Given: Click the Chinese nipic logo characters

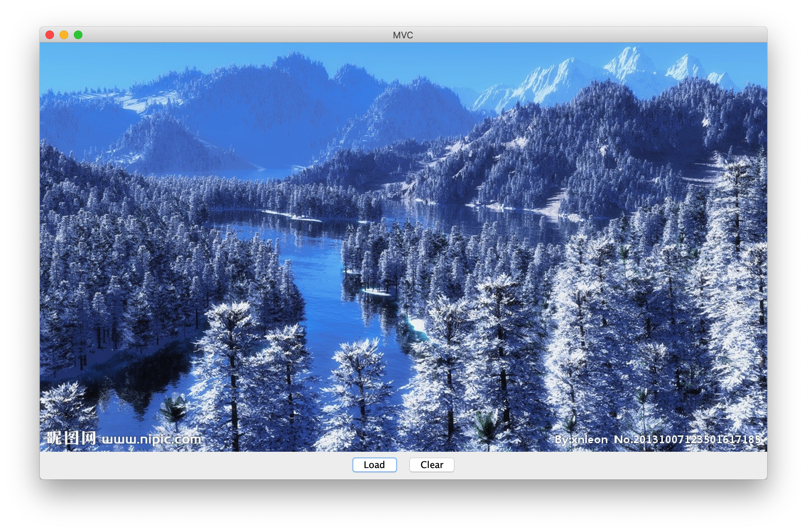Looking at the screenshot, I should (x=71, y=438).
